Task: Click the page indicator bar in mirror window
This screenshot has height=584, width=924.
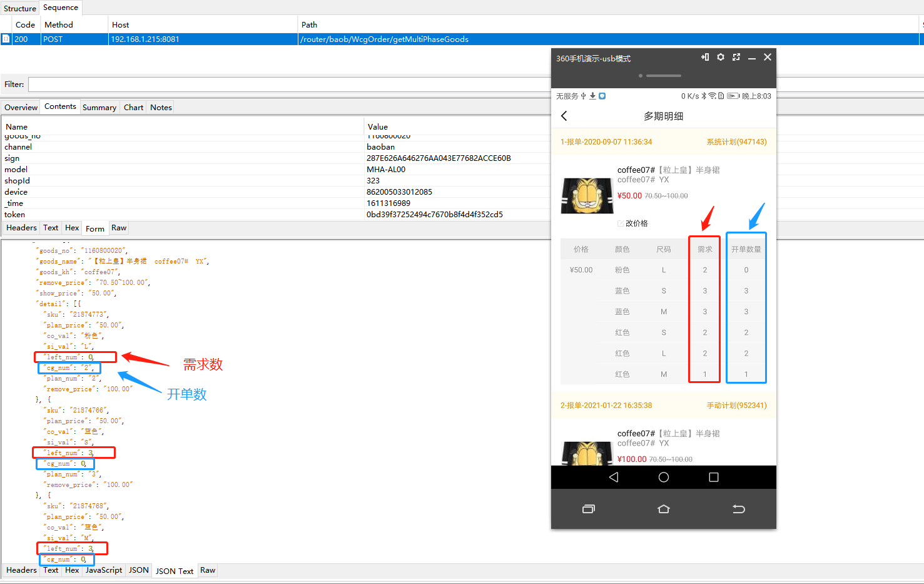Action: click(x=663, y=76)
